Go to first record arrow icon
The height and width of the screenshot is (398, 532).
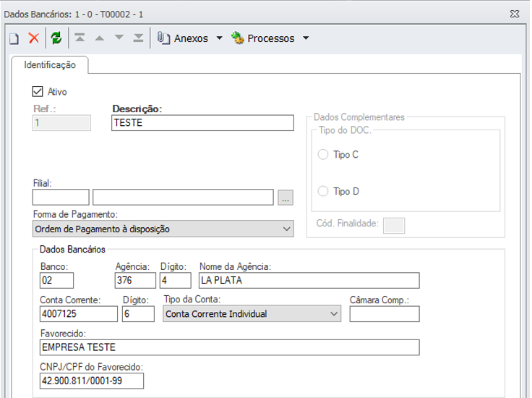coord(80,38)
